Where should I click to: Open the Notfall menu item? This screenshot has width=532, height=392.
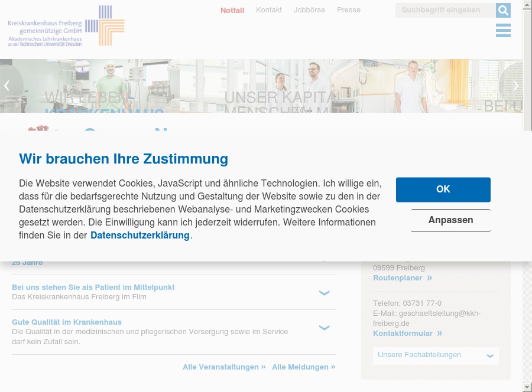pyautogui.click(x=232, y=10)
